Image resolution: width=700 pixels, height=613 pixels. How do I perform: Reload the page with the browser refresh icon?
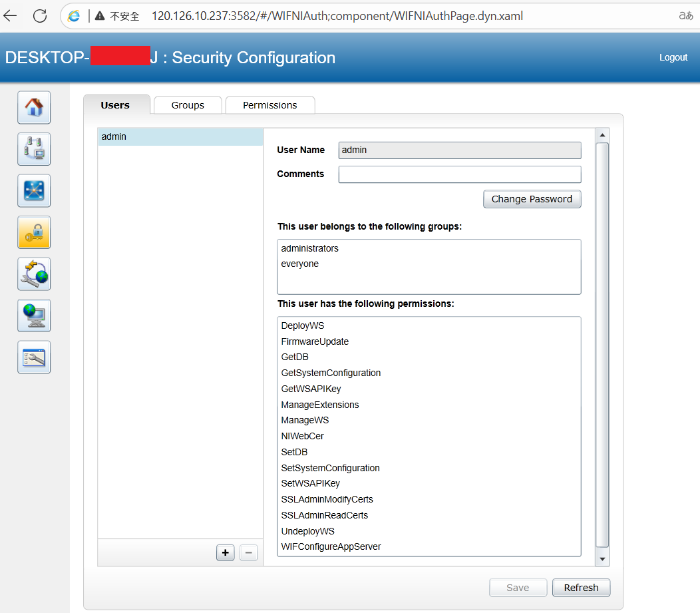click(40, 16)
